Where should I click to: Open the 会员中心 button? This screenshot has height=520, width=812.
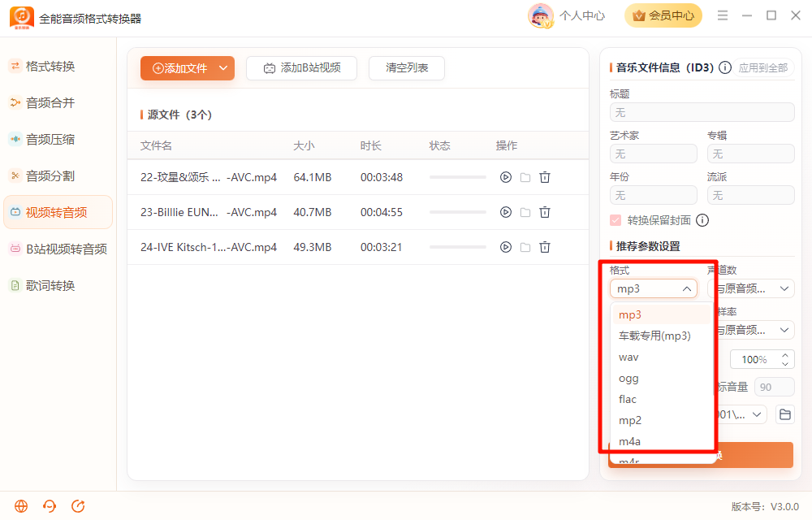(x=663, y=15)
